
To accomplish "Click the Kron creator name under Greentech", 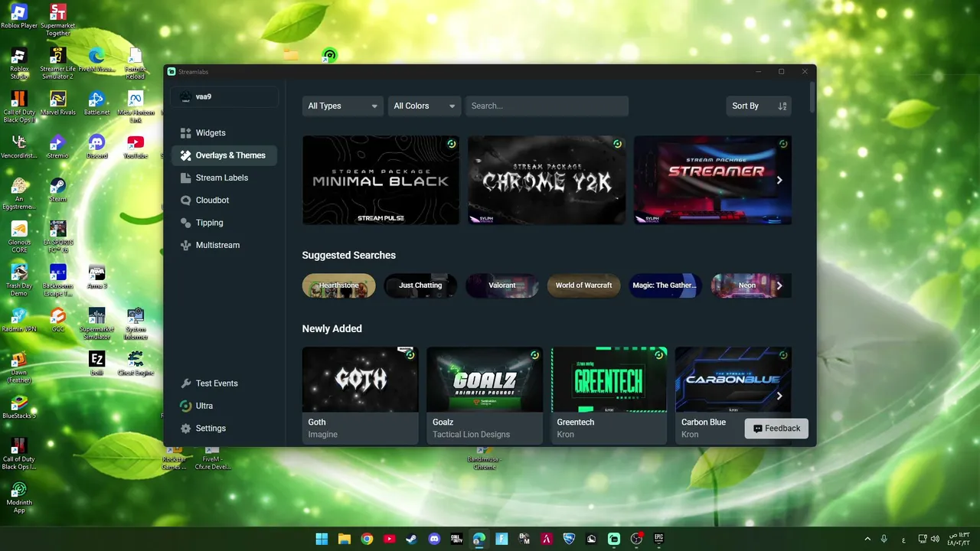I will click(566, 435).
